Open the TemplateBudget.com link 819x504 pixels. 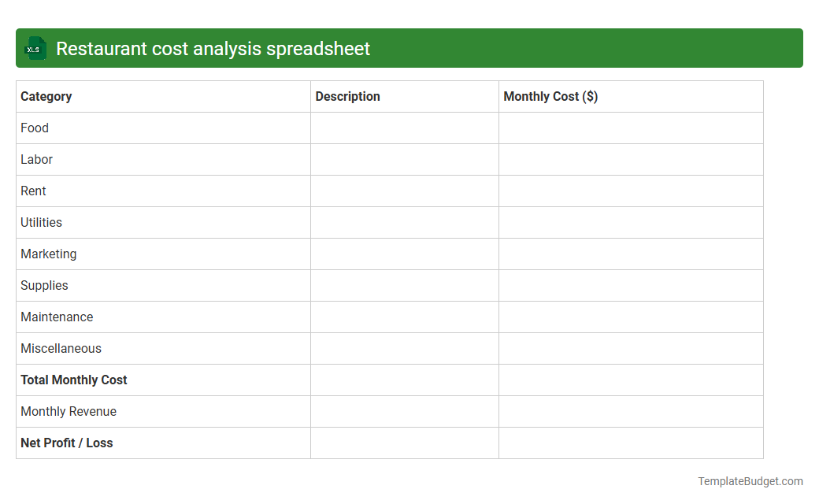[750, 480]
